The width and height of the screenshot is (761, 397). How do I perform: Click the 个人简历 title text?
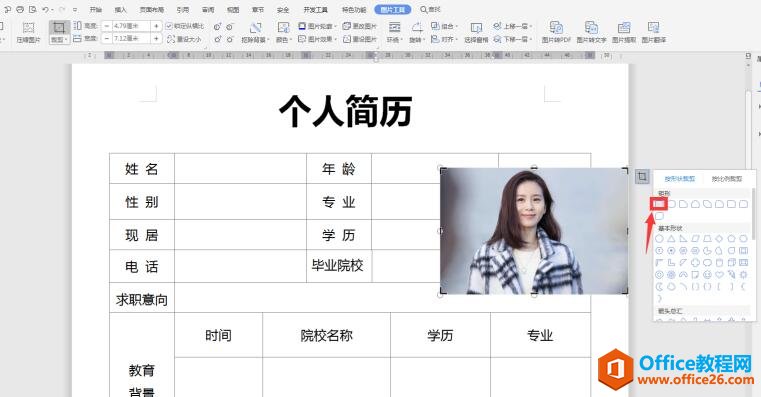coord(346,112)
